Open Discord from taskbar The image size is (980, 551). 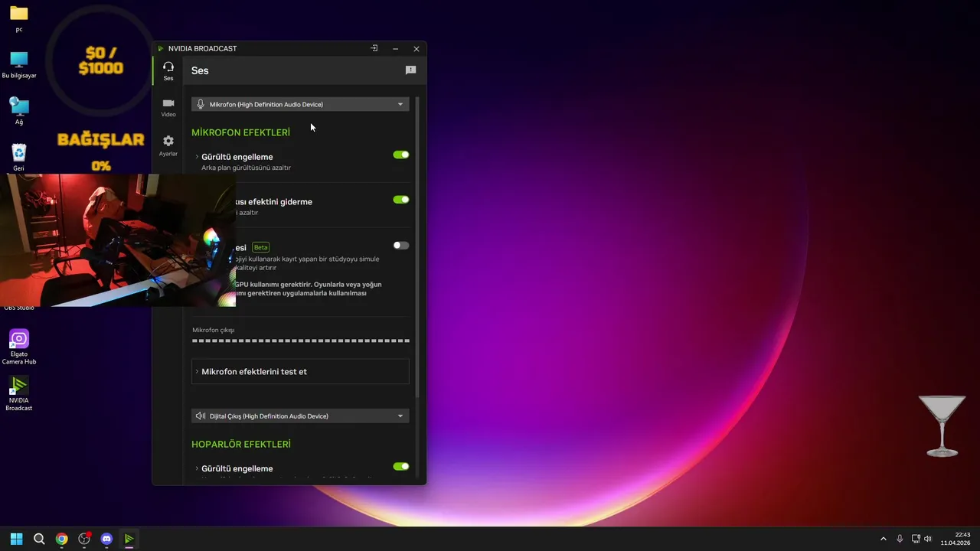(106, 539)
